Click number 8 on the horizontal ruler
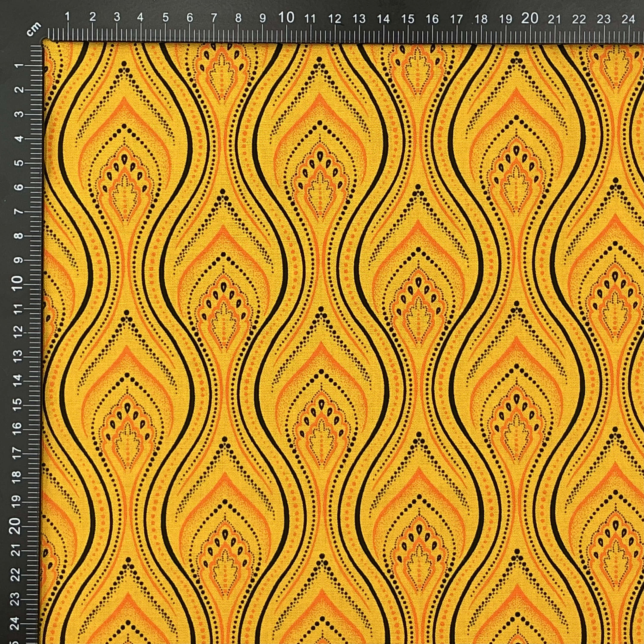This screenshot has width=644, height=644. (x=238, y=18)
